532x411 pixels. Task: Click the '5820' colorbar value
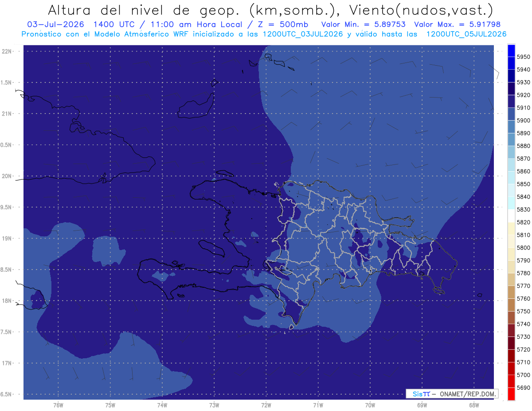523,222
